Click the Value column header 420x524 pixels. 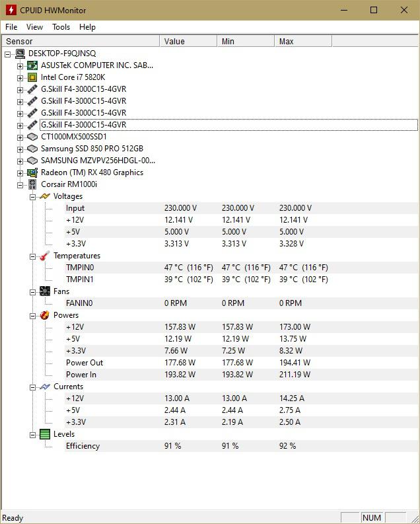pos(188,41)
